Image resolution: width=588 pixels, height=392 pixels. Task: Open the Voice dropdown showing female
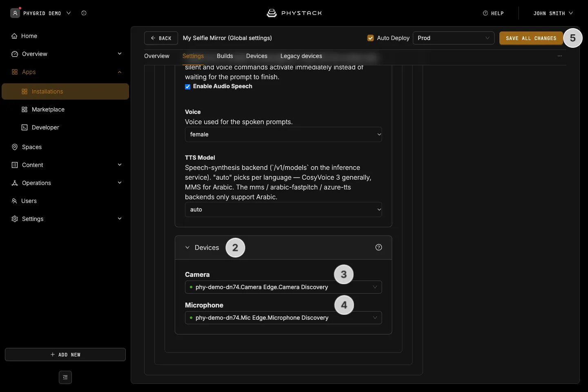coord(283,134)
